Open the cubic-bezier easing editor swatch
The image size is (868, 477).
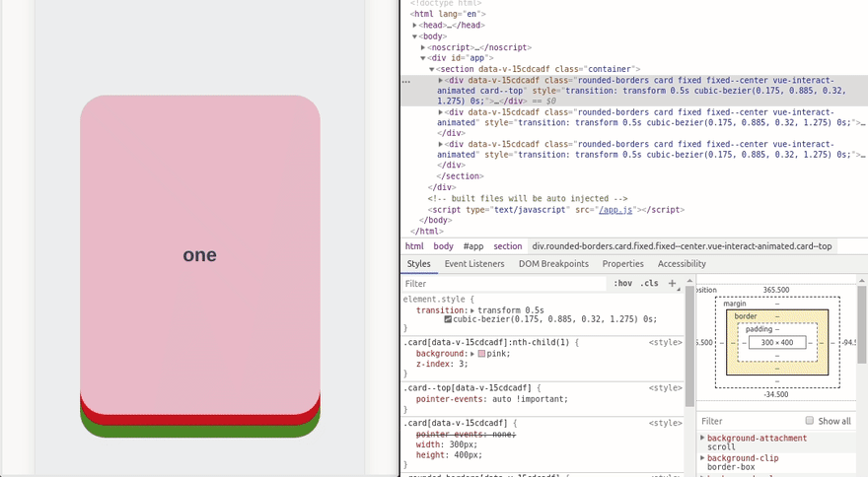448,319
